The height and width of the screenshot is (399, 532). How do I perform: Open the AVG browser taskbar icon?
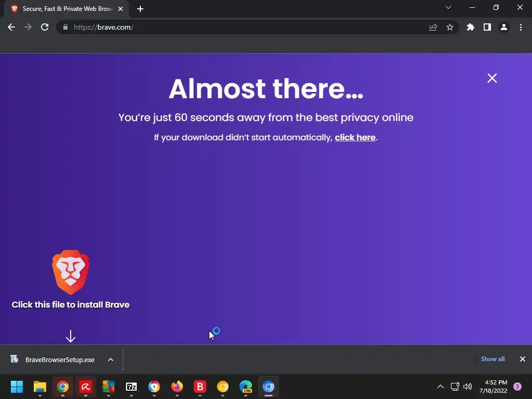[x=109, y=387]
